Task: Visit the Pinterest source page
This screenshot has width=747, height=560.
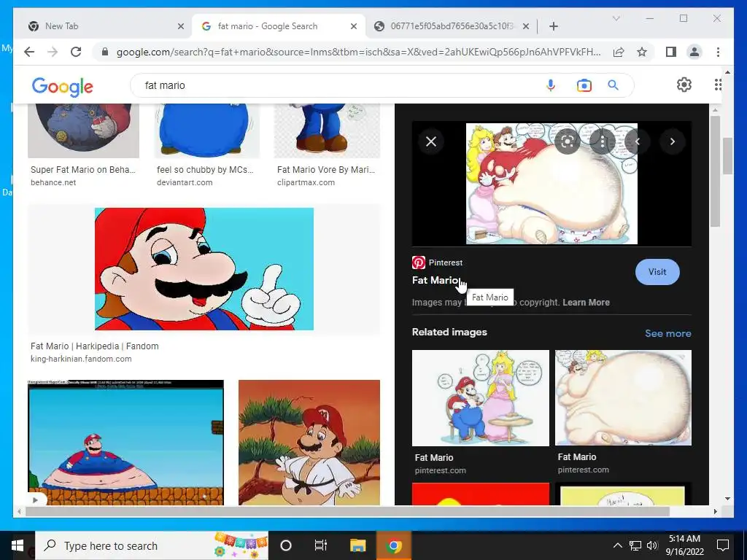Action: coord(657,272)
